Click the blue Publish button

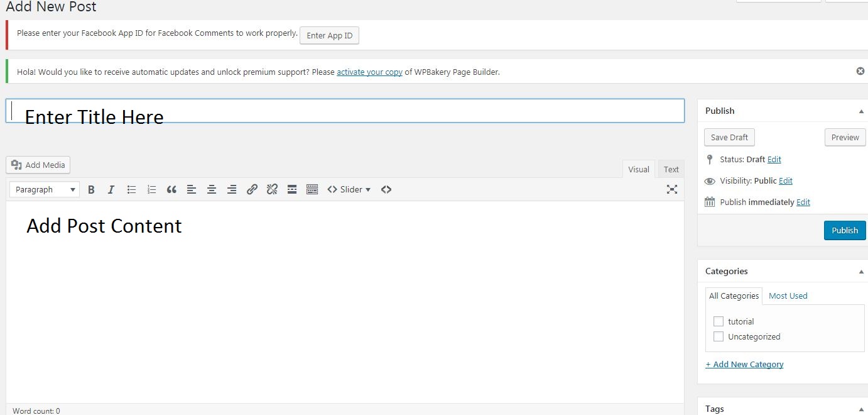[x=844, y=230]
